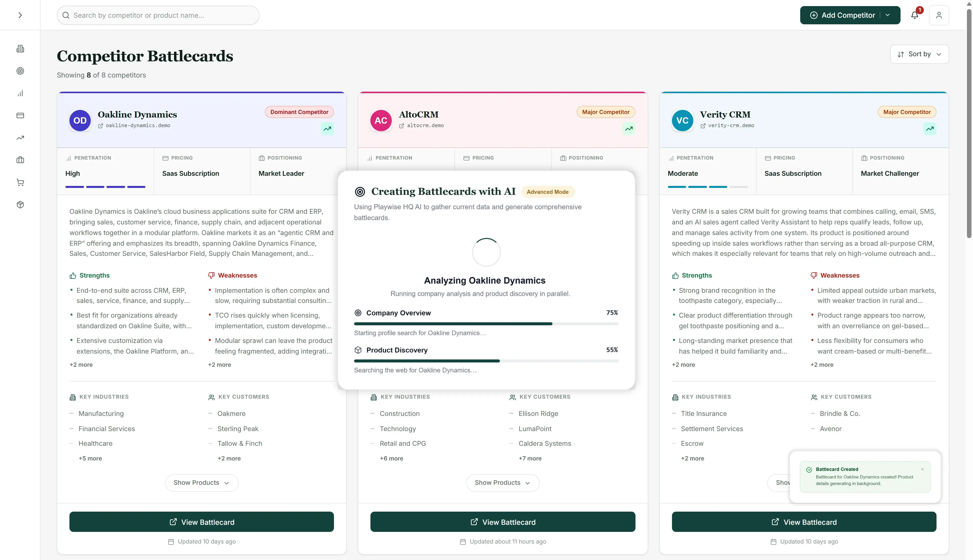Click the Advanced Mode badge in dialog
This screenshot has height=560, width=973.
548,192
